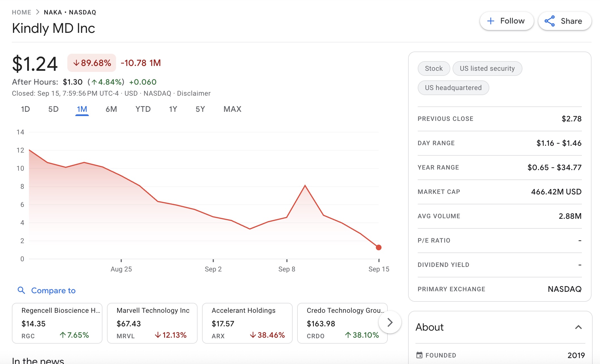600x364 pixels.
Task: Switch chart to 6M range
Action: 111,109
